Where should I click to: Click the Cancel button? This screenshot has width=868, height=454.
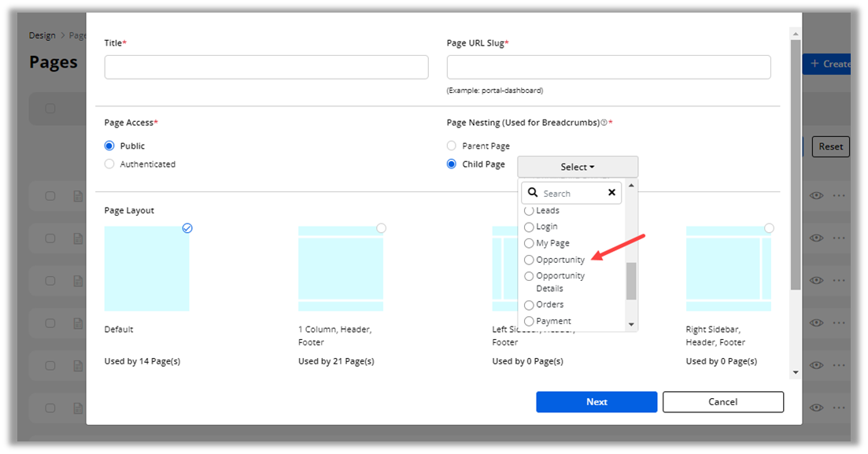coord(722,402)
